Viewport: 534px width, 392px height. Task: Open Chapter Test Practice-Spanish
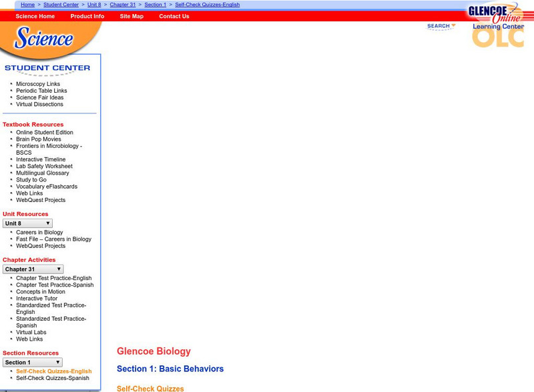[55, 285]
